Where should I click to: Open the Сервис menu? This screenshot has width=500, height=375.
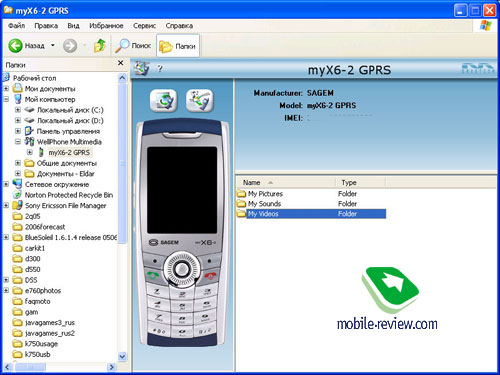[144, 26]
